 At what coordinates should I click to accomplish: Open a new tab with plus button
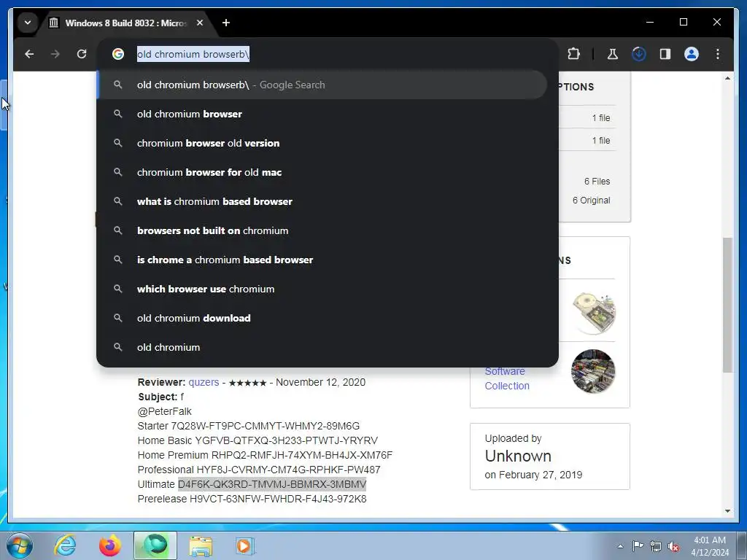(226, 23)
